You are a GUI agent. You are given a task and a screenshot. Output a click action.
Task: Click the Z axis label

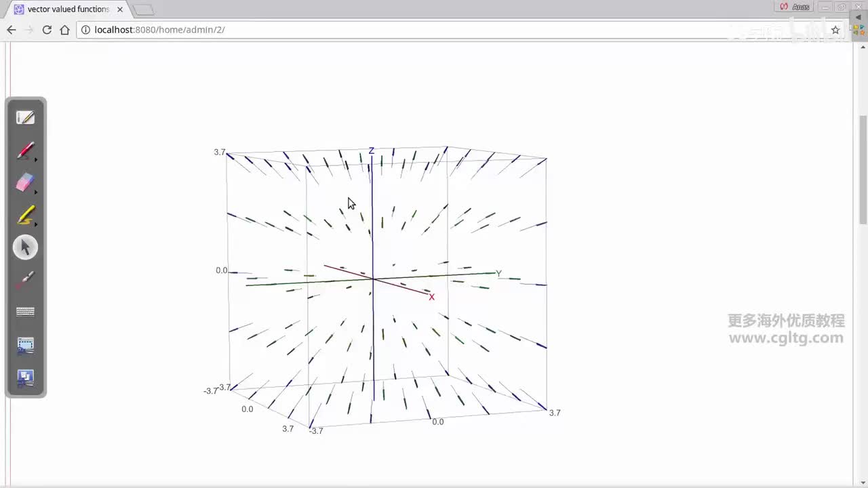(372, 150)
